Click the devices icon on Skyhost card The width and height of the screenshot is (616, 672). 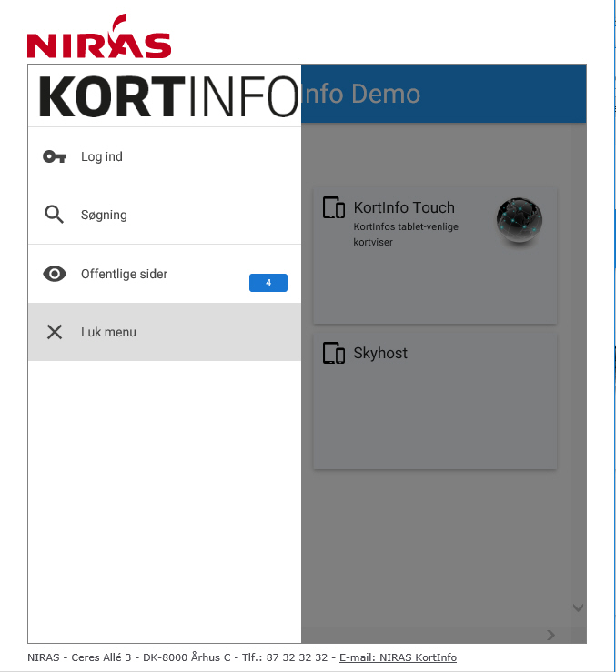(x=334, y=353)
